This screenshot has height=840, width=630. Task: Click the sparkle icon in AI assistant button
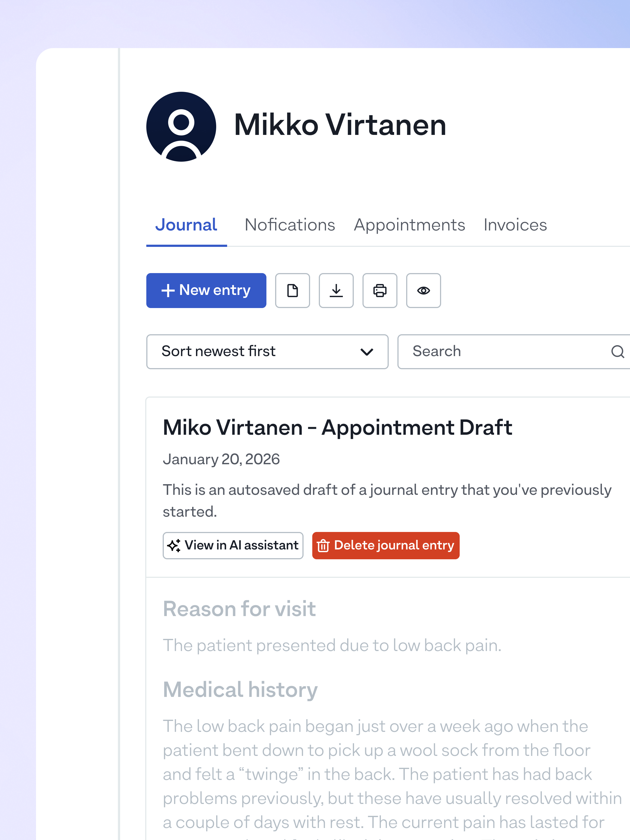point(174,545)
